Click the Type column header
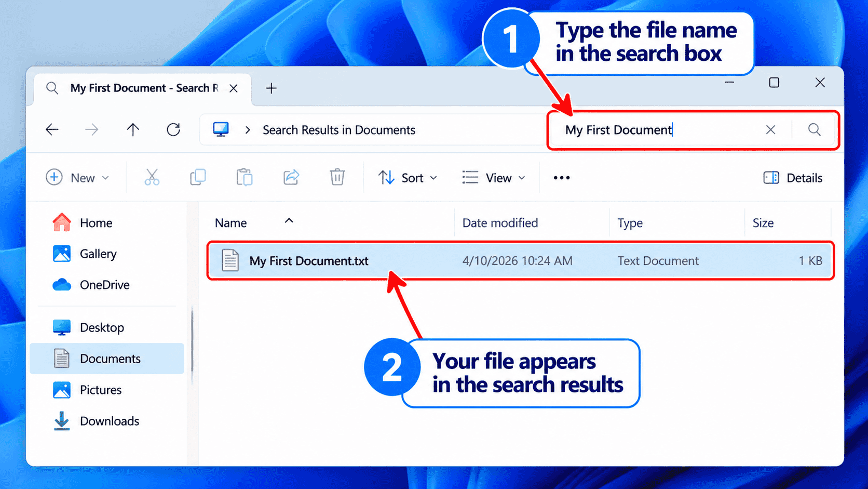This screenshot has width=868, height=489. point(630,223)
